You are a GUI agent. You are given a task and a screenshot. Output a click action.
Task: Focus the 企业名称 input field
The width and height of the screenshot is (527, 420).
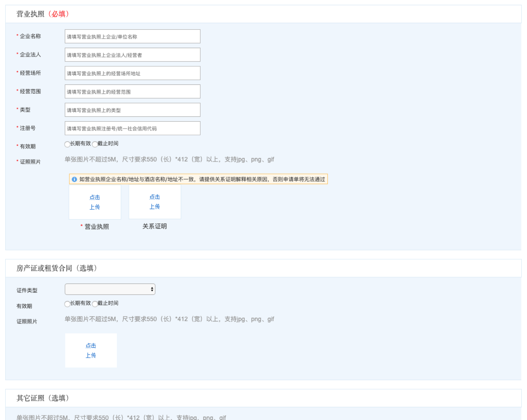(x=132, y=36)
